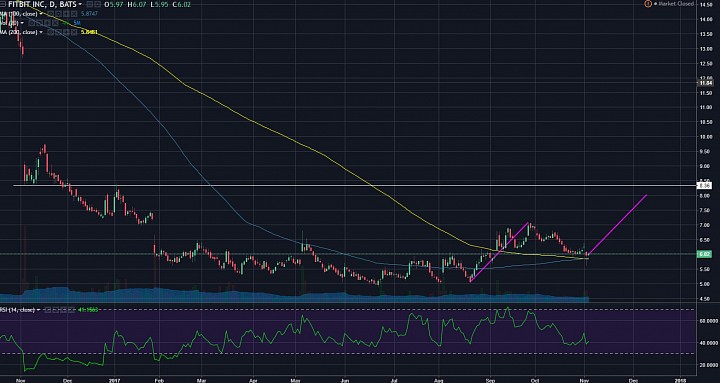Open settings for the MA (200, close) indicator

[x=58, y=32]
